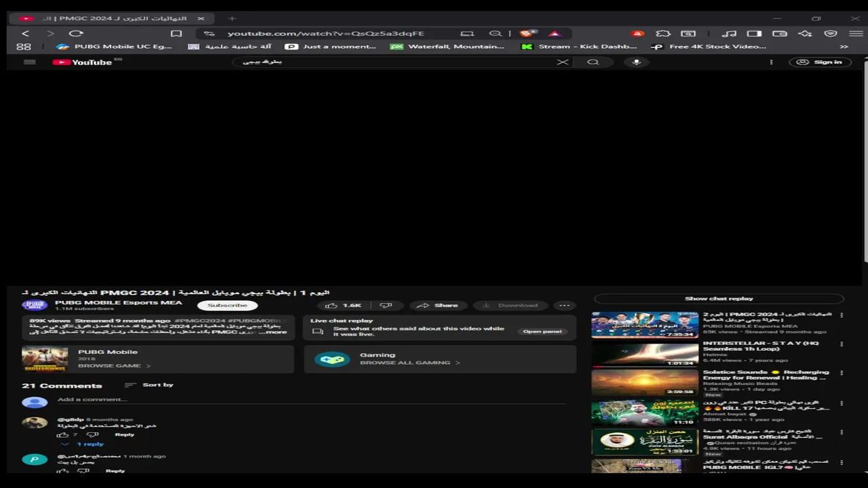
Task: Open new tab with plus button
Action: 232,18
